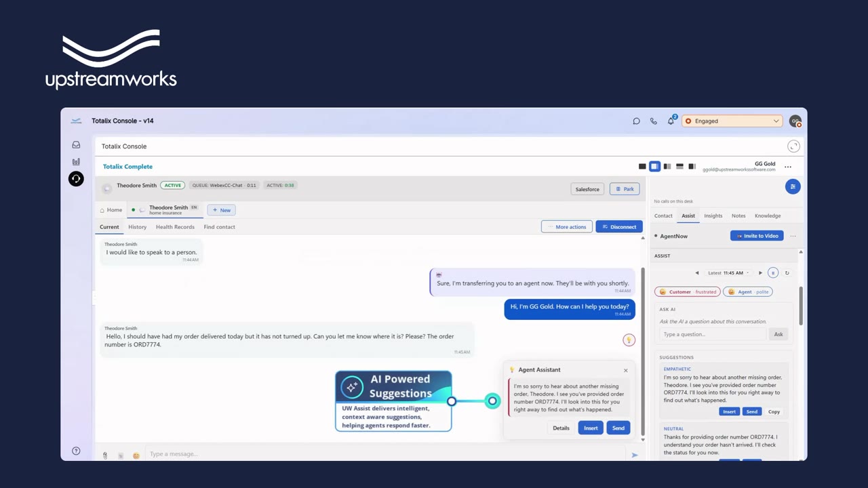
Task: Open the help question mark icon
Action: (x=76, y=451)
